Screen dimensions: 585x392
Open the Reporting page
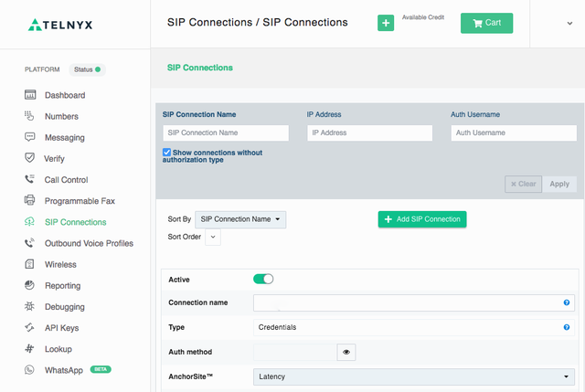point(63,286)
